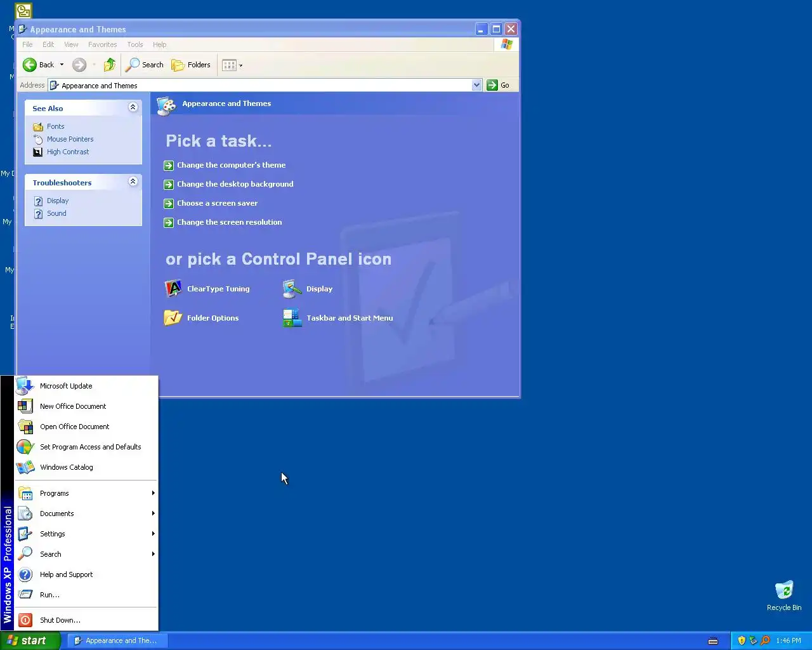
Task: Click the Outlook desktop icon at top-left
Action: (x=23, y=11)
